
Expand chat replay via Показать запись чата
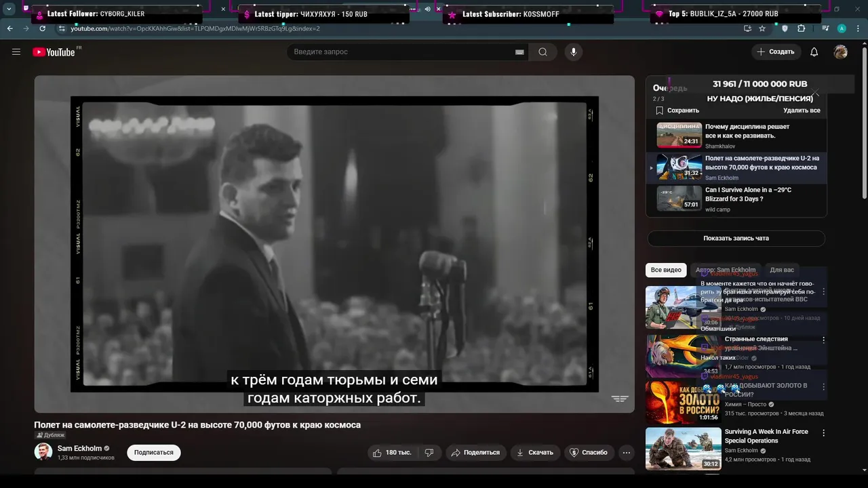tap(736, 239)
